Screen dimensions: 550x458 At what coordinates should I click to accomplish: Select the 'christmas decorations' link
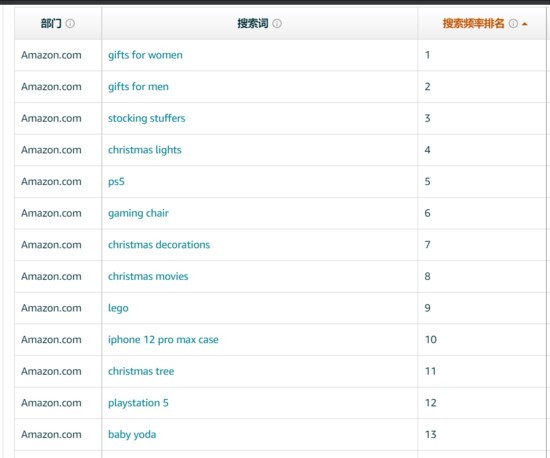click(x=159, y=244)
